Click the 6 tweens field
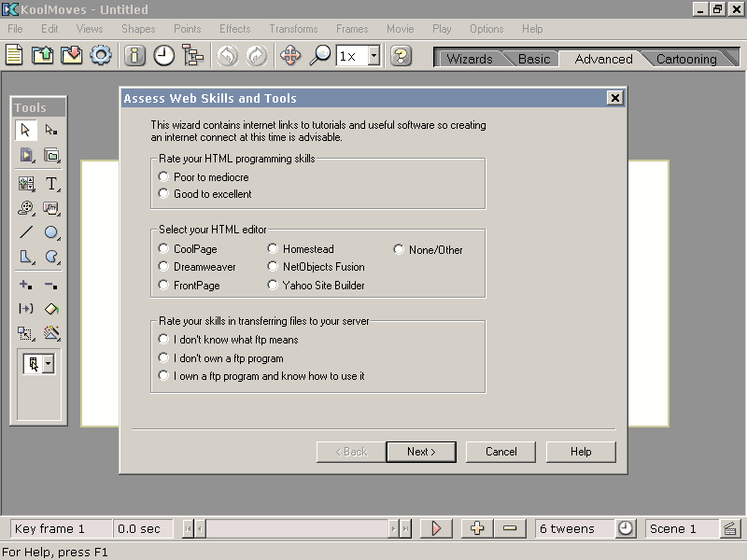747x560 pixels. point(575,528)
